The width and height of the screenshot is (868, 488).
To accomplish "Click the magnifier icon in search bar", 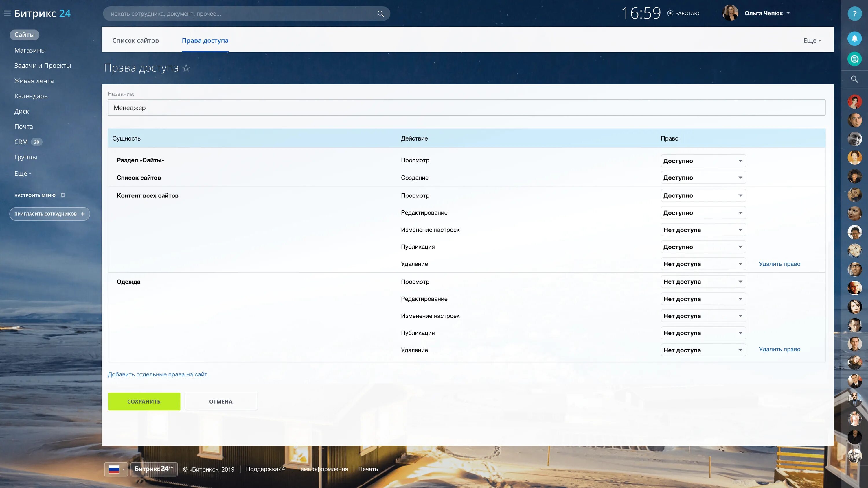I will pyautogui.click(x=380, y=14).
